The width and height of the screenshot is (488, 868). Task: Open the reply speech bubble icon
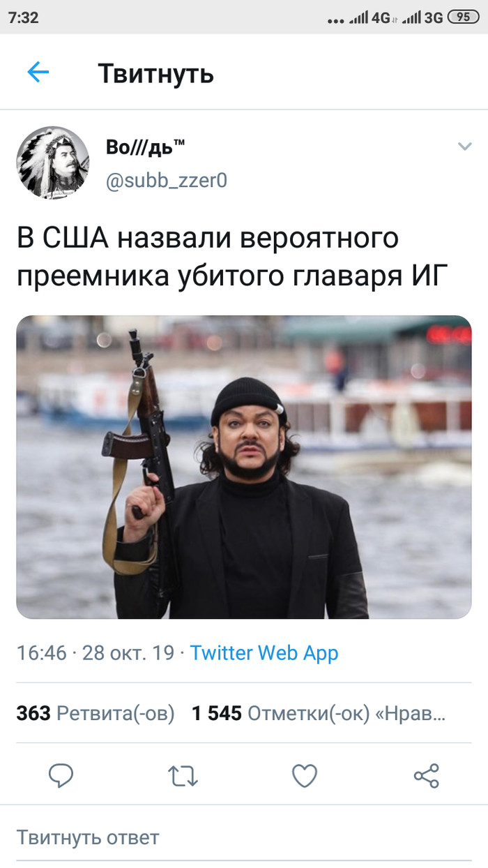[x=61, y=775]
